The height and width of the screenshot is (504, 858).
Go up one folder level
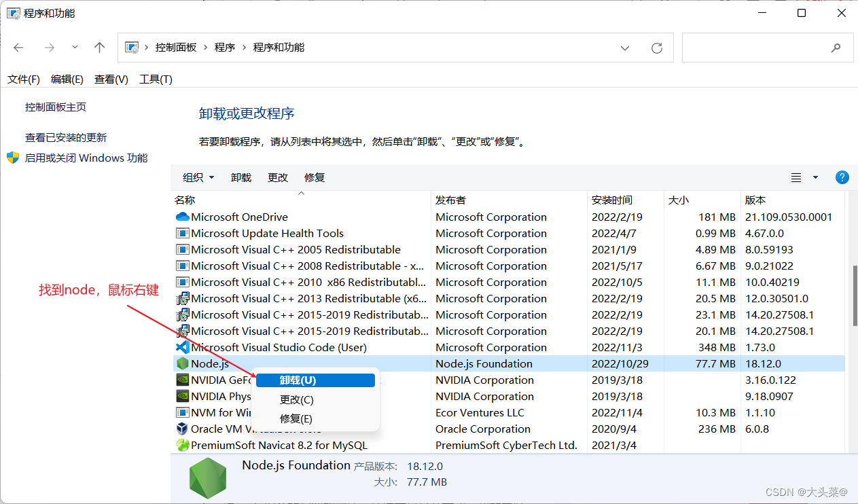pos(100,48)
